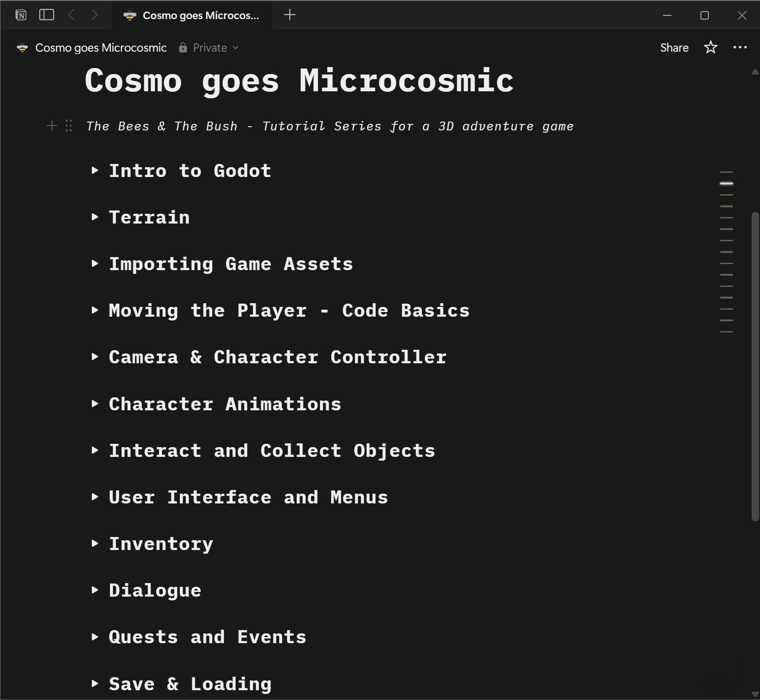Click the add block plus icon
The height and width of the screenshot is (700, 760).
tap(52, 126)
